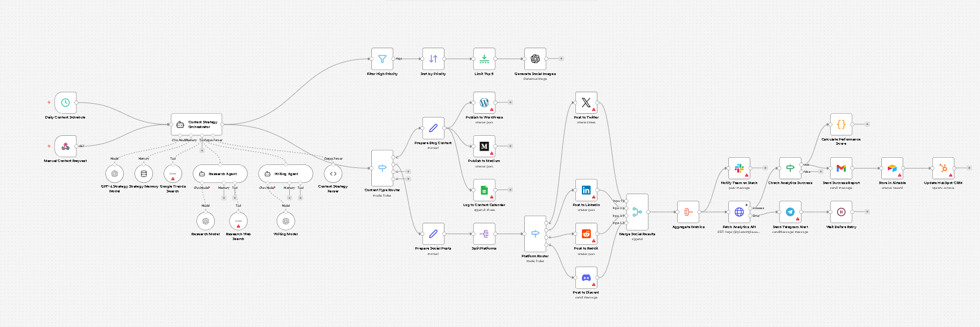Image resolution: width=980 pixels, height=327 pixels.
Task: Select the Strategy Memory database node
Action: click(x=143, y=173)
